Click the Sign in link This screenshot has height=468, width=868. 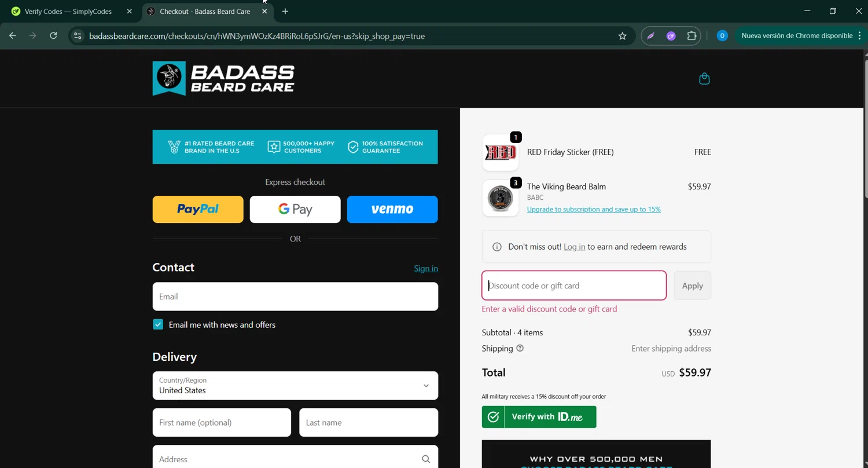pyautogui.click(x=426, y=268)
